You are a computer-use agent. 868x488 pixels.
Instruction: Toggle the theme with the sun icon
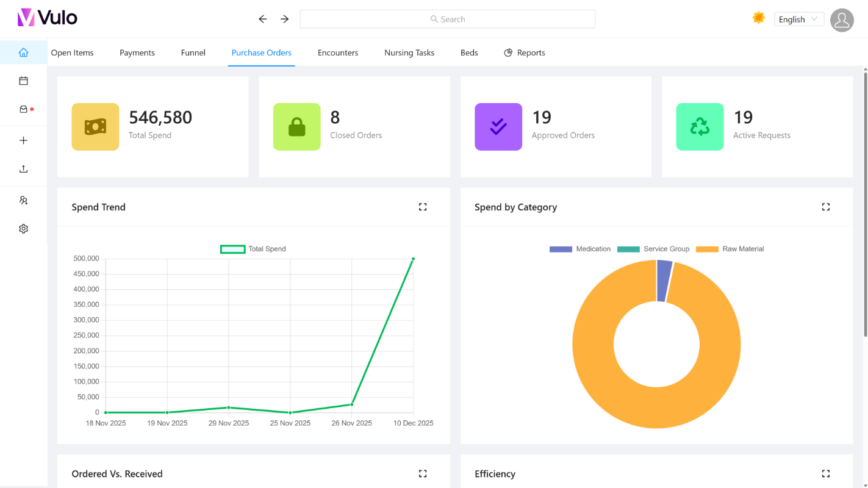pos(758,18)
